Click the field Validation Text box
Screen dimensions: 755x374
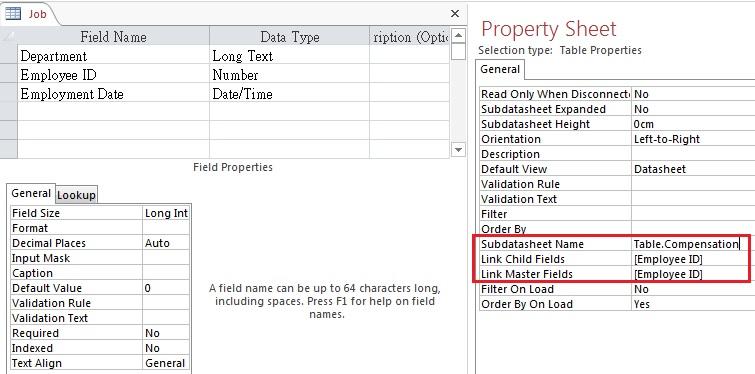coord(166,318)
